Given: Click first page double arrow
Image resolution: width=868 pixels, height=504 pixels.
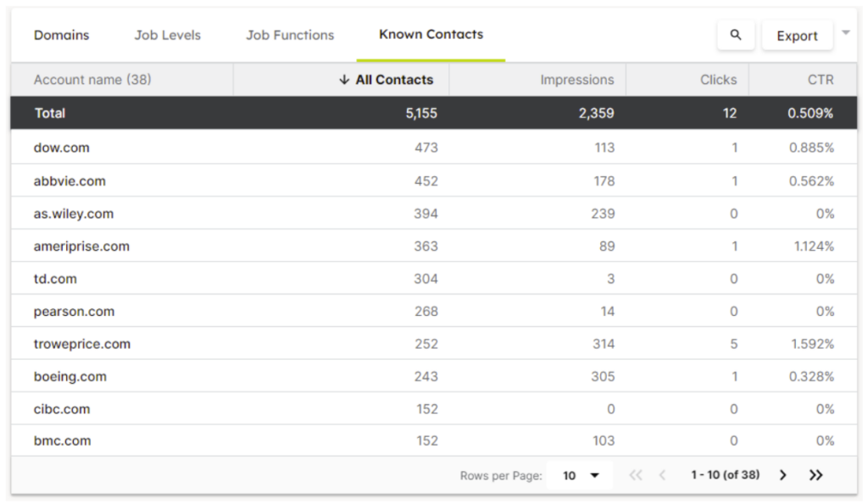Looking at the screenshot, I should coord(635,475).
